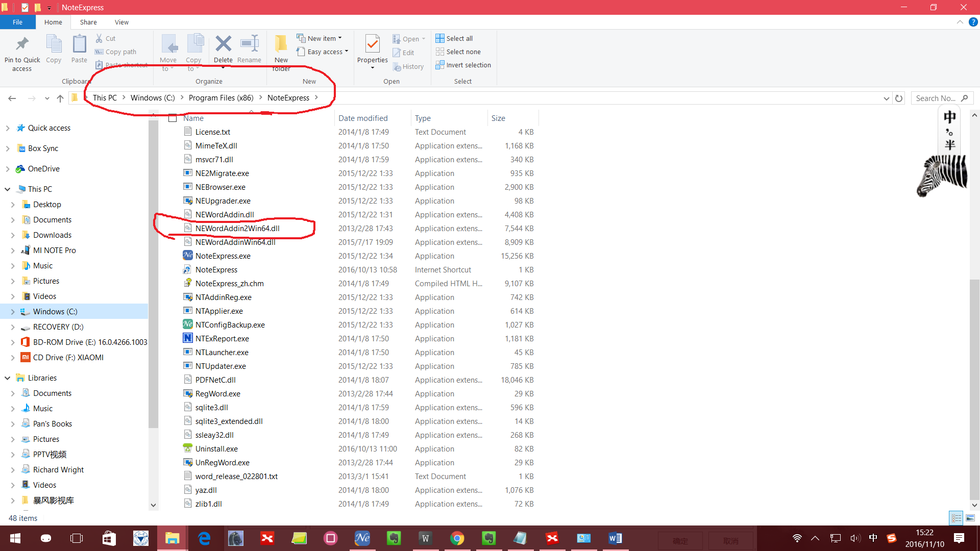
Task: Collapse the This PC tree node
Action: pyautogui.click(x=8, y=189)
